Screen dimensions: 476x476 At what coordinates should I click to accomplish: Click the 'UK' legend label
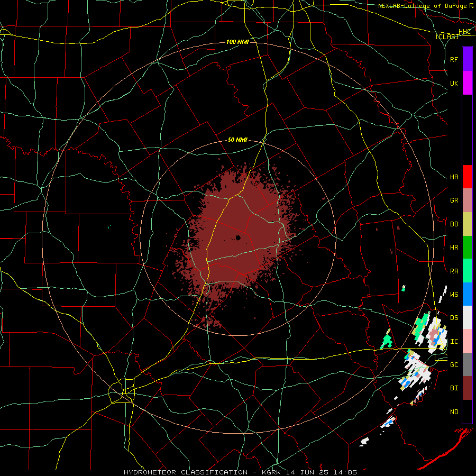tap(454, 83)
